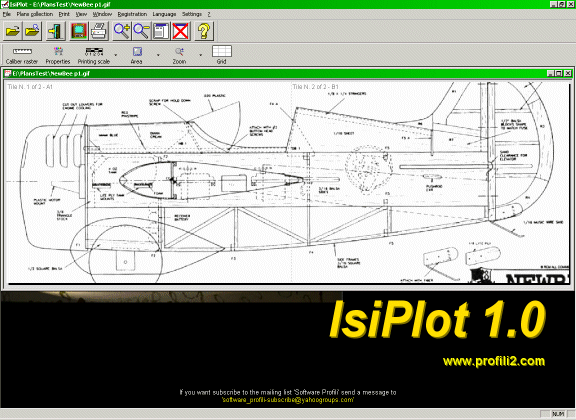
Task: Click the exit door icon
Action: click(x=56, y=31)
